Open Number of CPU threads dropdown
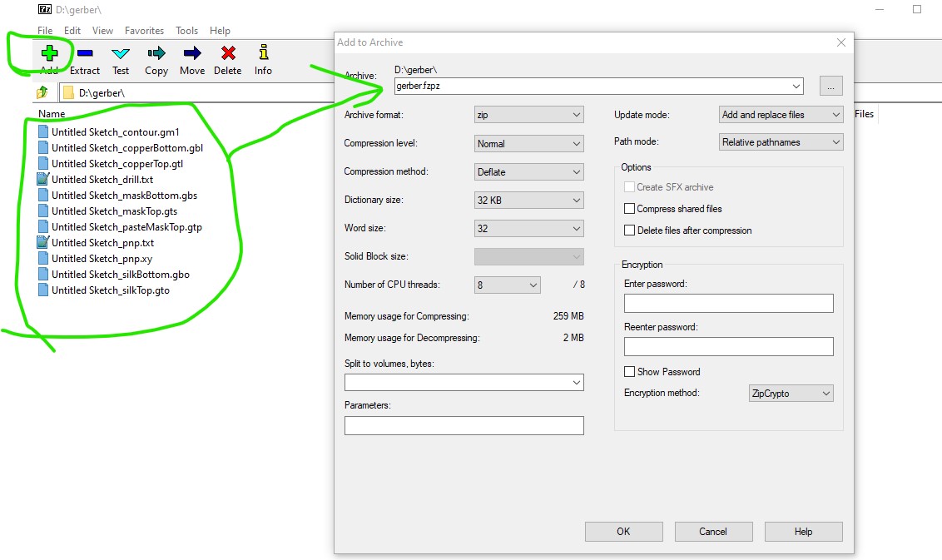942x560 pixels. [x=507, y=285]
